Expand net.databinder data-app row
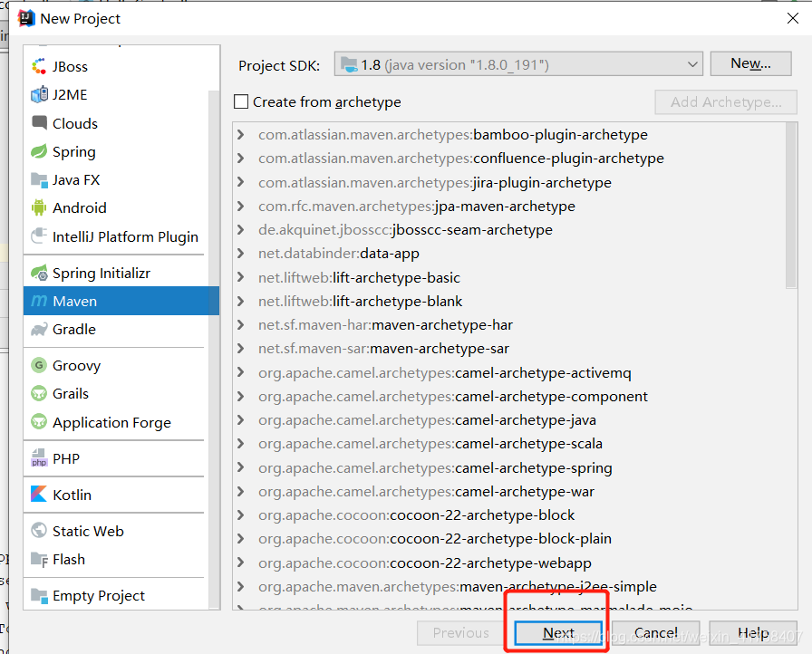Viewport: 812px width, 654px height. click(240, 253)
